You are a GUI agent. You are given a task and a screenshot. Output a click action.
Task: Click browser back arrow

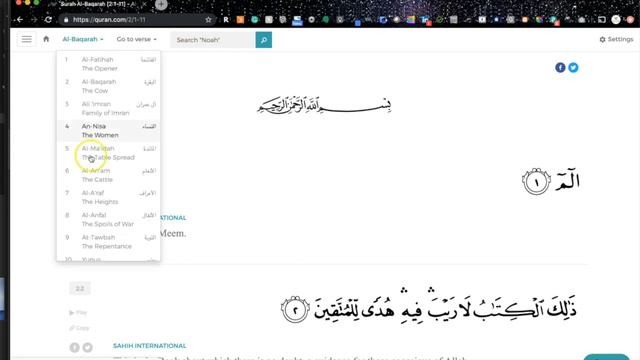pos(20,19)
